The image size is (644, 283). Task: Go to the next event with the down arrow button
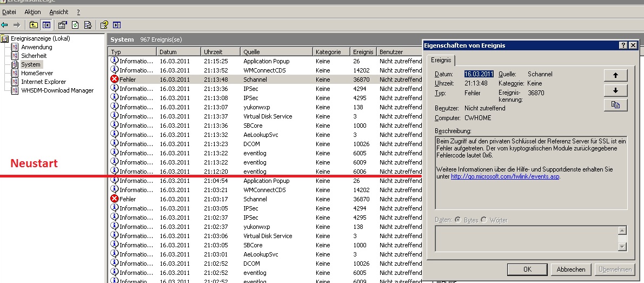tap(615, 90)
